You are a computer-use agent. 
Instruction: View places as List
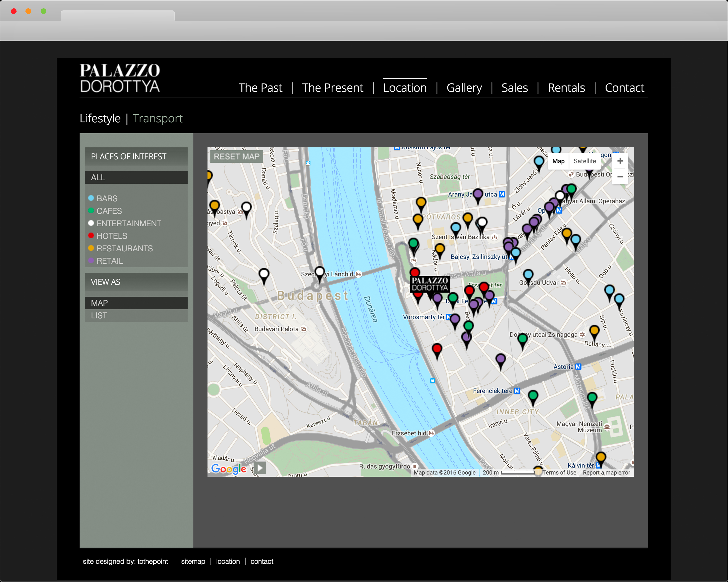point(136,315)
